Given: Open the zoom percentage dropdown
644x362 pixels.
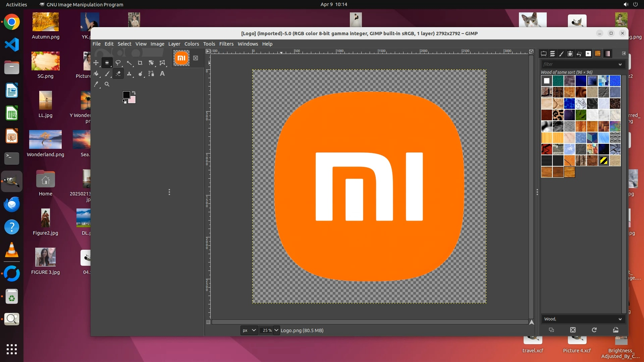Looking at the screenshot, I should pyautogui.click(x=276, y=330).
